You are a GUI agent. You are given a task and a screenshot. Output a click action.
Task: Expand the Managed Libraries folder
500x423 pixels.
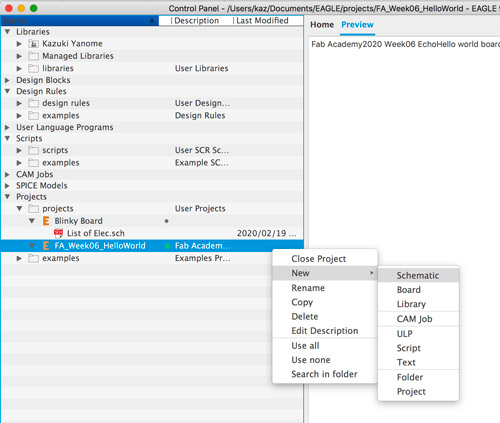tap(19, 56)
